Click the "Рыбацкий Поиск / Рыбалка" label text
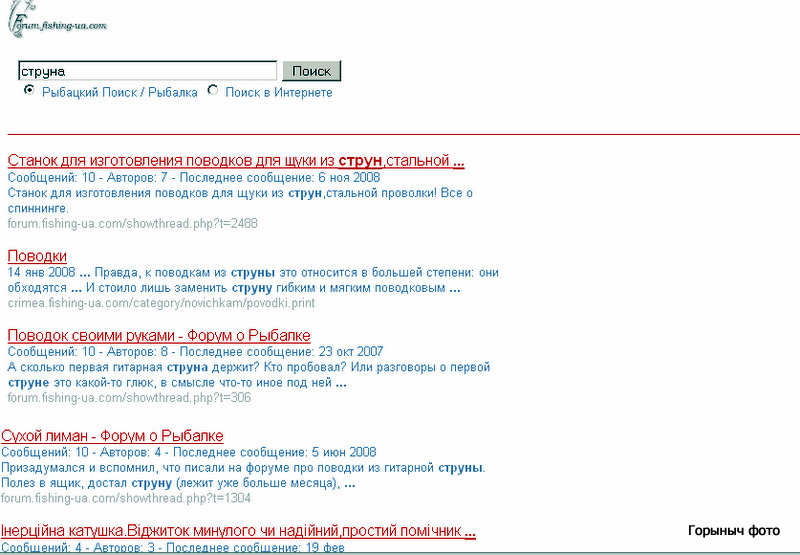Screen dimensions: 800x555 (119, 92)
